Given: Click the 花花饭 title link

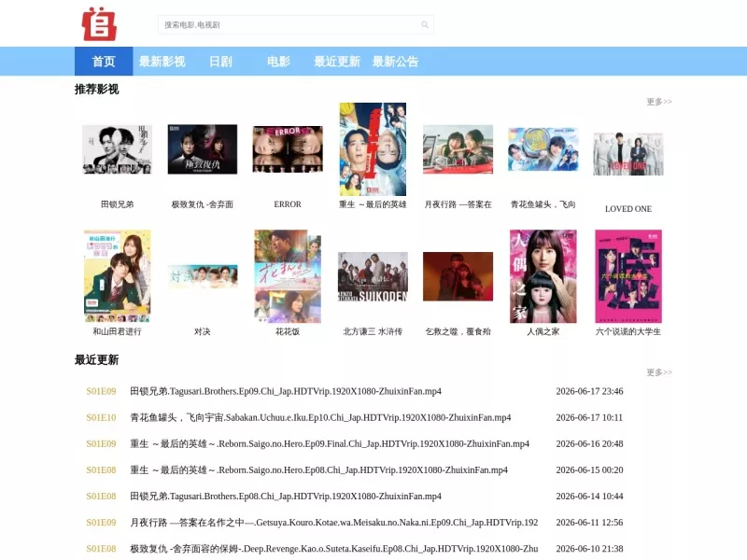Looking at the screenshot, I should pos(288,331).
